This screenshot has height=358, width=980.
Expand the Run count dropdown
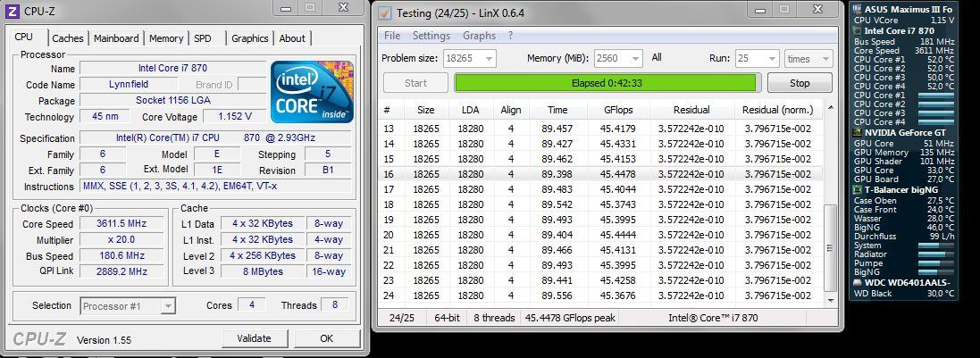757,59
